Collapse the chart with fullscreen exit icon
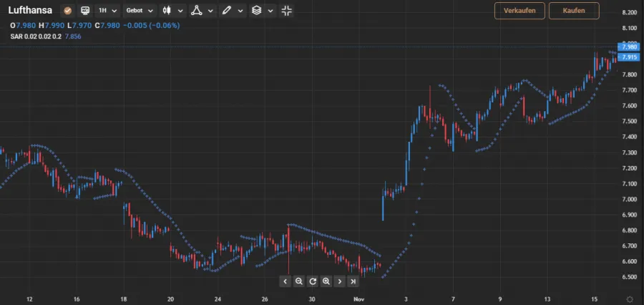Screen dimensions: 644x305 [x=286, y=11]
